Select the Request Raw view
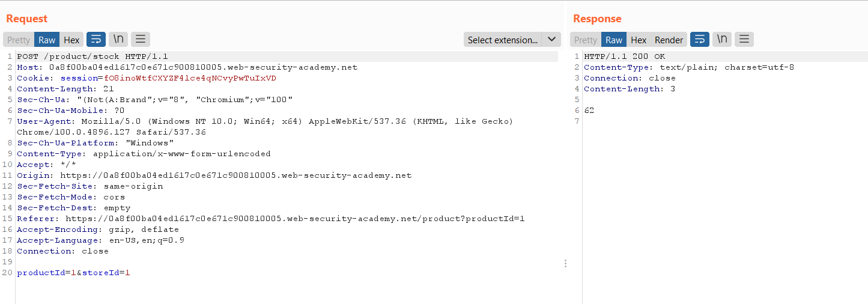Viewport: 868px width, 304px height. coord(47,40)
